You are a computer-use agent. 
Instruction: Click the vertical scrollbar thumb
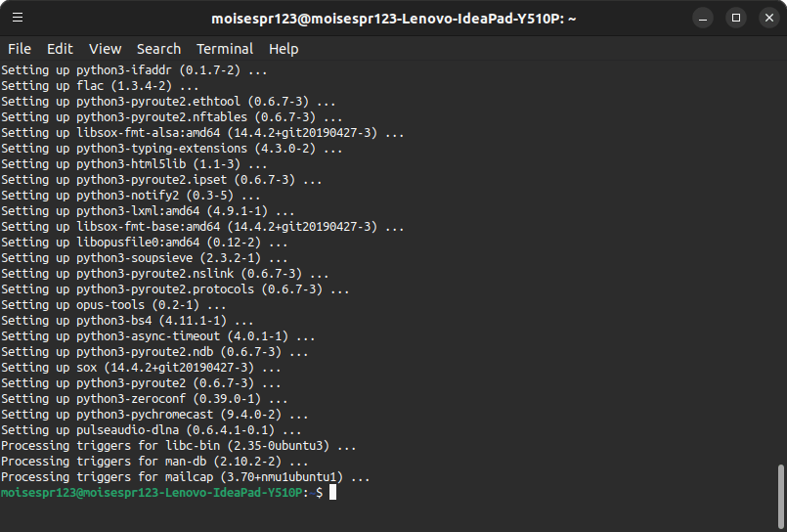pos(779,495)
